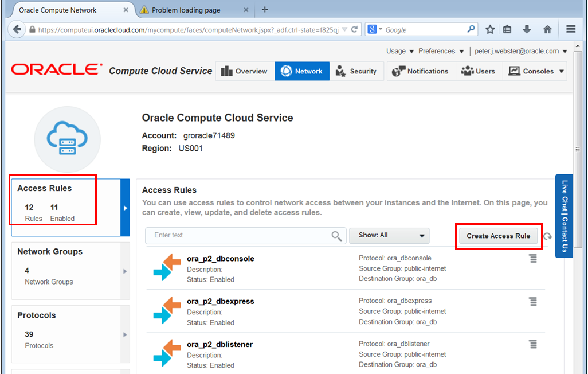Close the Problem loading page tab

coord(246,10)
